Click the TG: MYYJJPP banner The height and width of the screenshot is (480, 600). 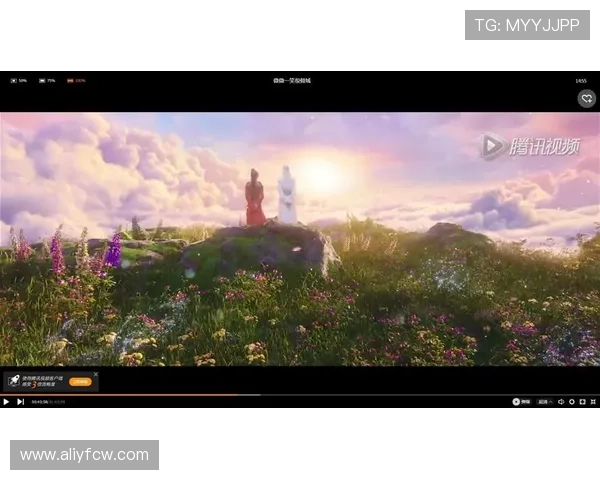click(527, 25)
